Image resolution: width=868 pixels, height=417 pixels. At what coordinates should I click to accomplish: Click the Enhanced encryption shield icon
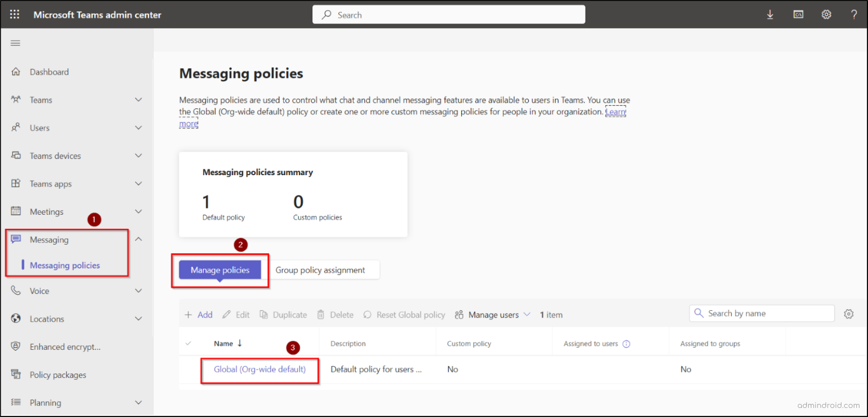tap(16, 346)
